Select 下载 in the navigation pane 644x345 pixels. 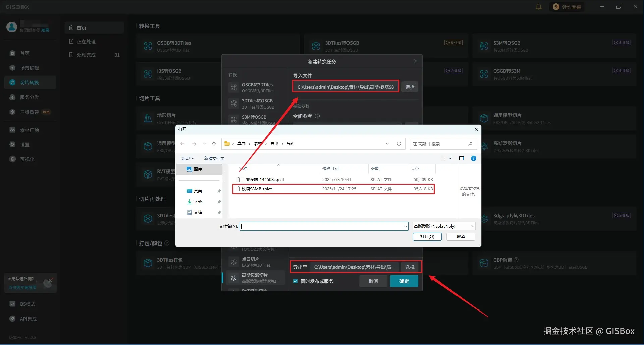pos(199,201)
